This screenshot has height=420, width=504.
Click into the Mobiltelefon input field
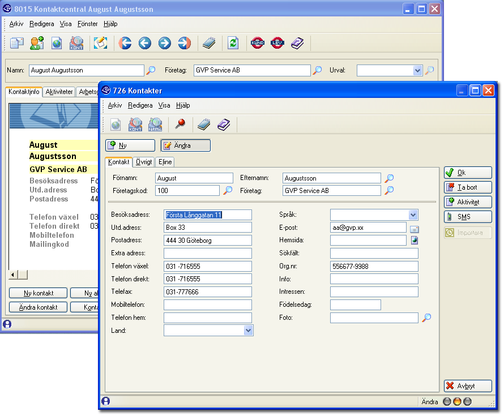click(208, 305)
